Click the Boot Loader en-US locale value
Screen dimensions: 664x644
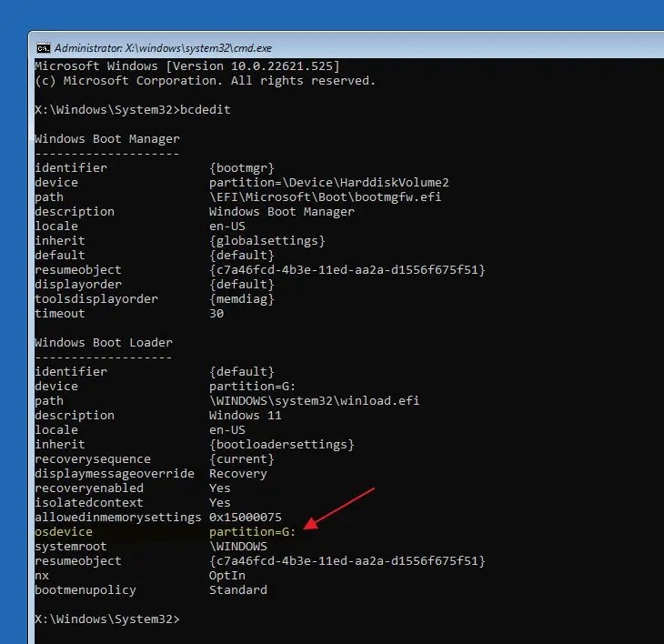[227, 429]
